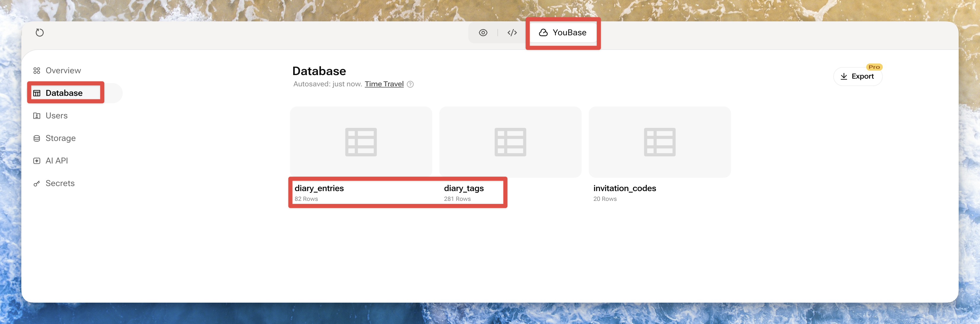Open the invitation_codes table thumbnail
The image size is (980, 324).
pyautogui.click(x=659, y=142)
